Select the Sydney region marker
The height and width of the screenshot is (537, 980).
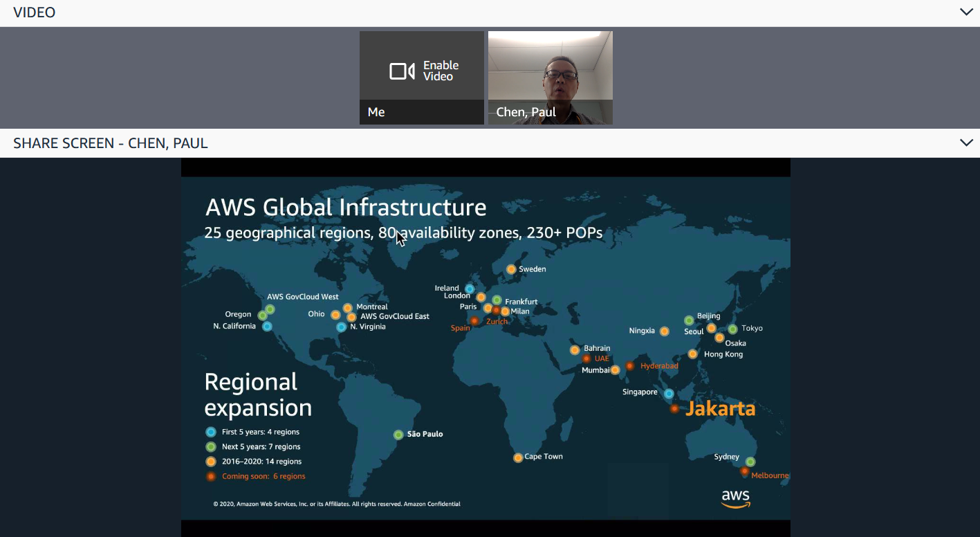(x=751, y=462)
